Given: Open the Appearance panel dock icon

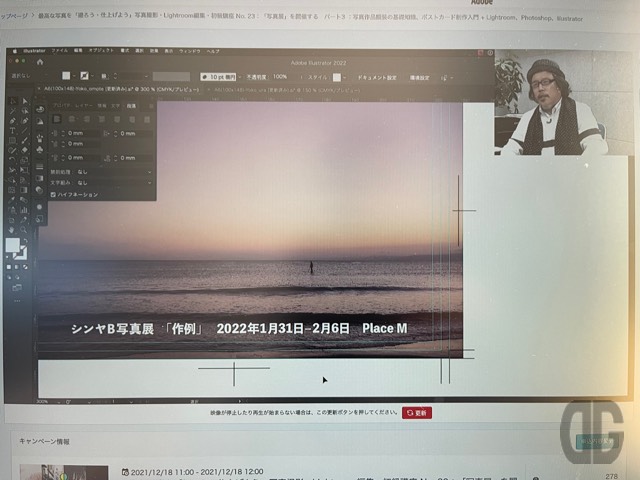Looking at the screenshot, I should pos(40,207).
